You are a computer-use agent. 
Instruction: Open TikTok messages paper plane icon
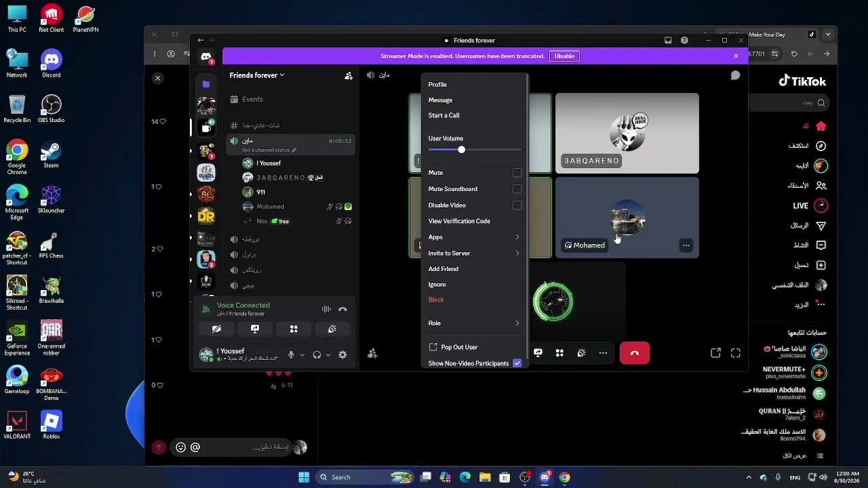click(821, 225)
